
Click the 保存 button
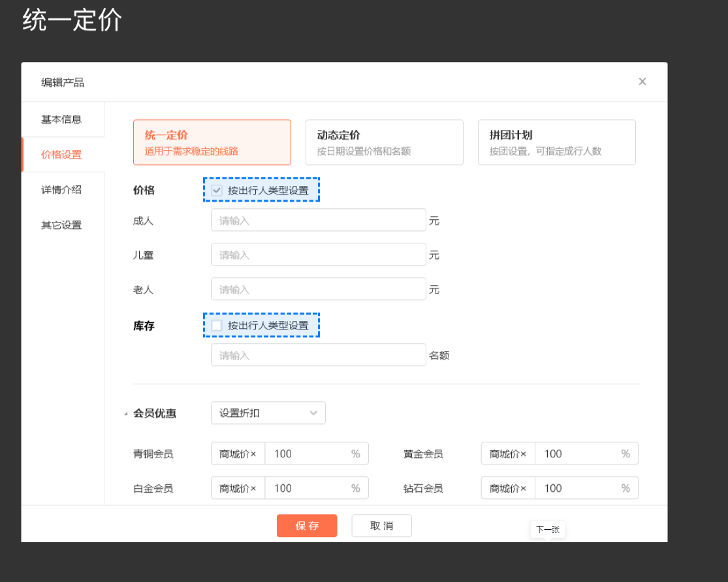[307, 526]
